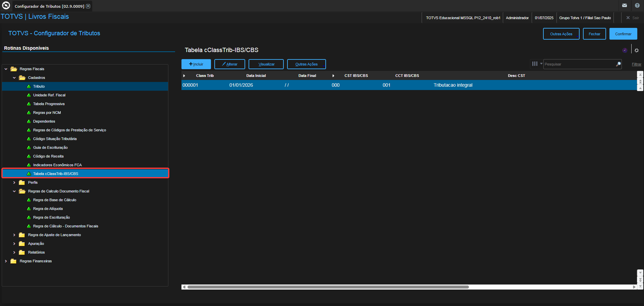Click the horizontal scrollbar right arrow
644x306 pixels.
coord(634,287)
